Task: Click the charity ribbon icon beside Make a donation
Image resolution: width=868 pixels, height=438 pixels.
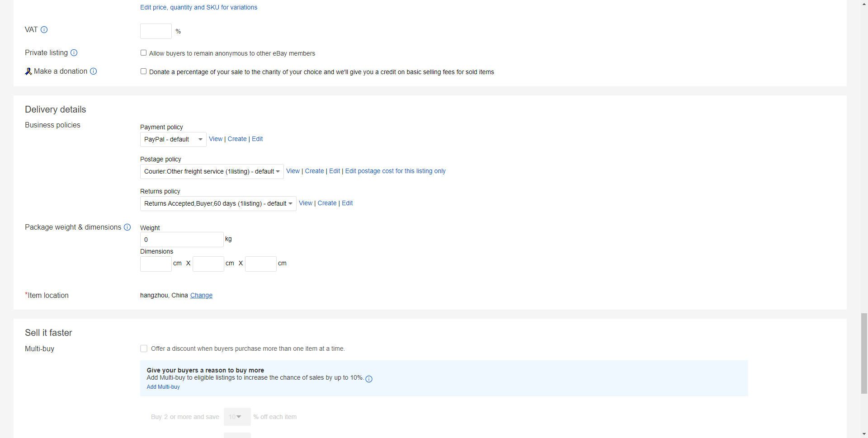Action: pos(28,71)
